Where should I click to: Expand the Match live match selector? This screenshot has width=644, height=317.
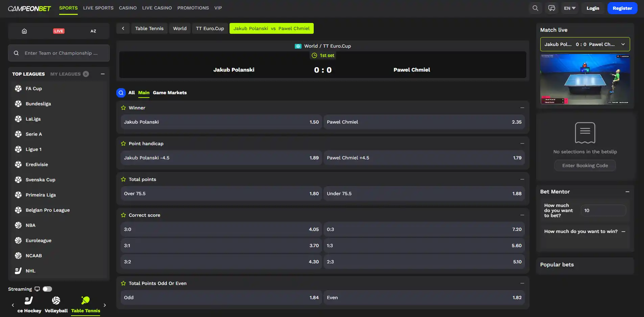point(585,44)
